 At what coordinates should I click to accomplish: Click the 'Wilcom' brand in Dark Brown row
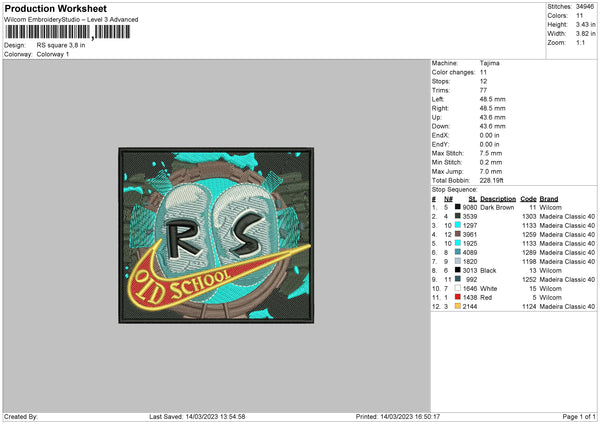tap(550, 207)
